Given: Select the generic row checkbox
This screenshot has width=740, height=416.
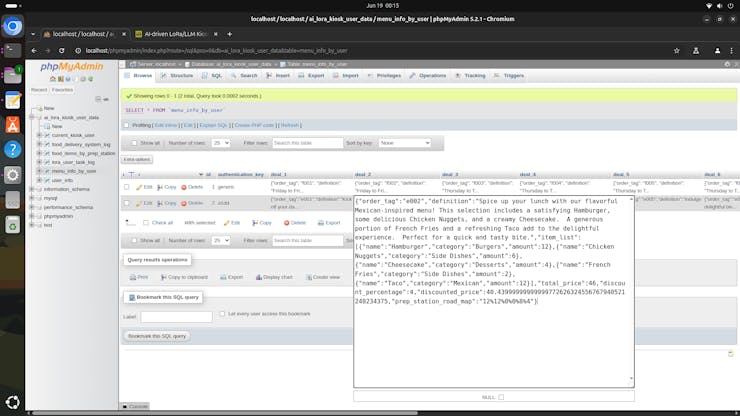Looking at the screenshot, I should tap(126, 187).
